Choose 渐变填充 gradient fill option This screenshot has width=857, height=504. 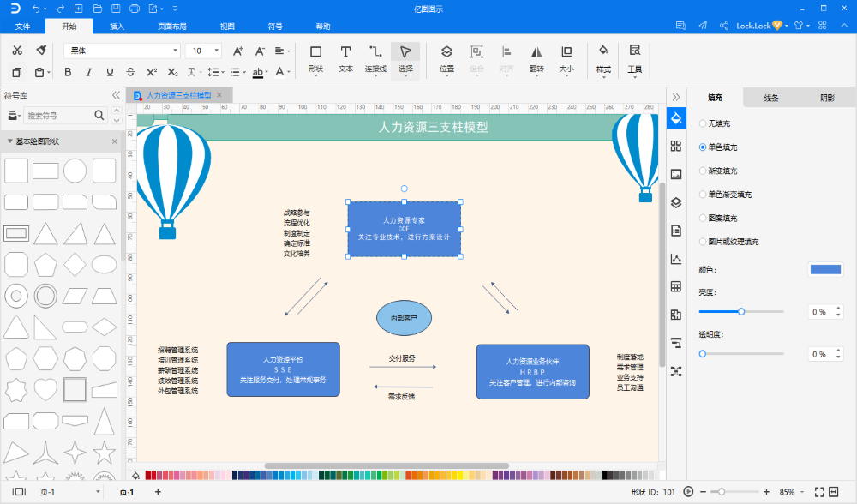(704, 171)
